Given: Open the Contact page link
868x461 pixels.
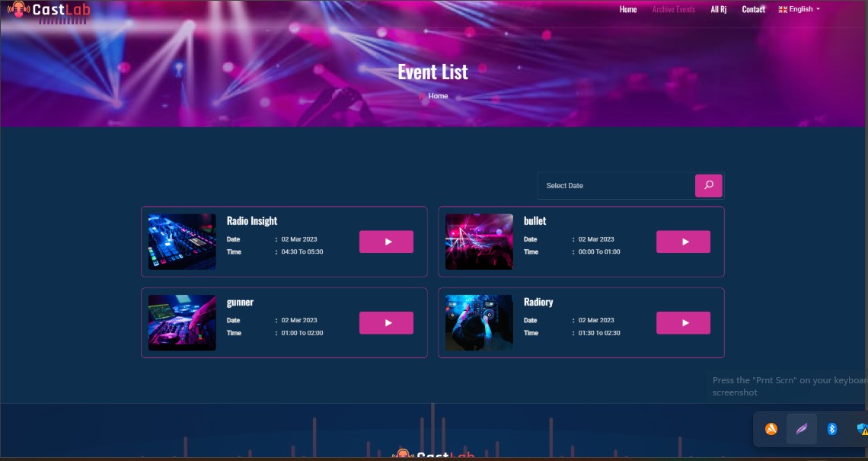Looking at the screenshot, I should 754,9.
